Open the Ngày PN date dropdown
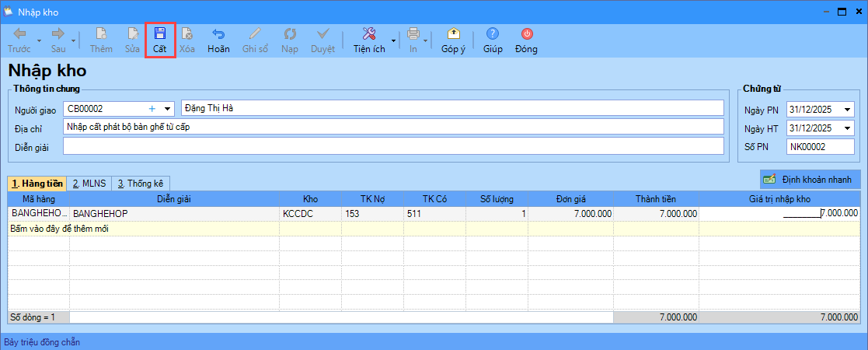 847,109
